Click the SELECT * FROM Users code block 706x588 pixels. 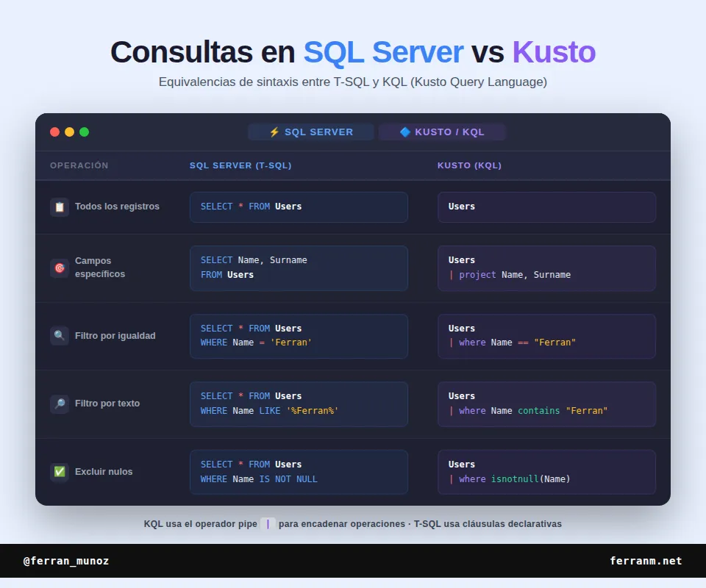click(x=299, y=207)
